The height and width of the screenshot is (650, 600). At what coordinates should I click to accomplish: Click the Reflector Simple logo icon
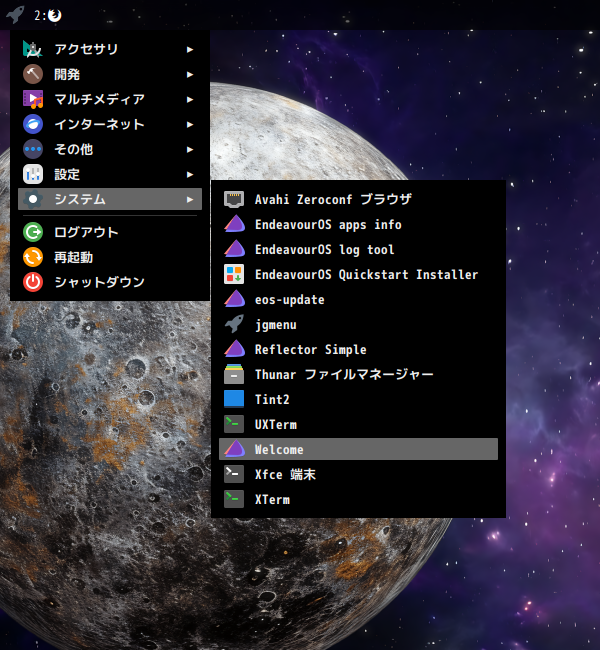coord(234,349)
